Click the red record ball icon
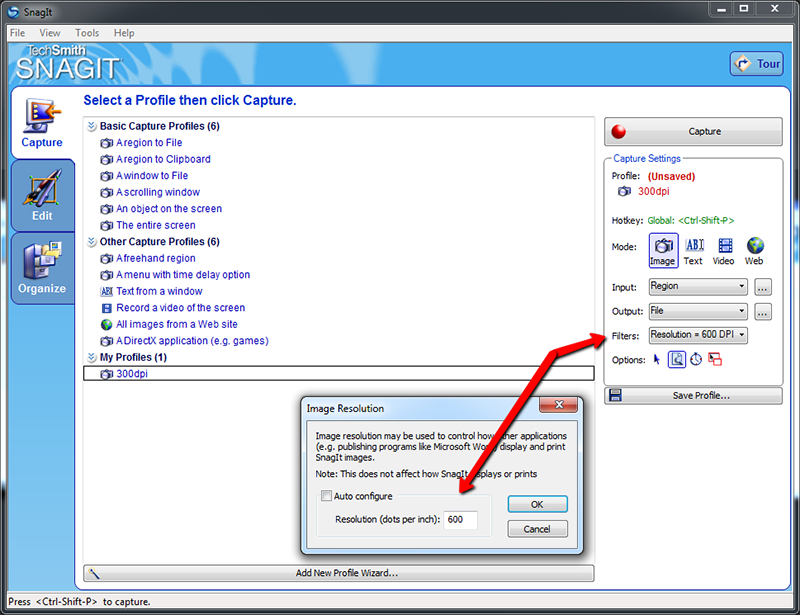 (618, 132)
